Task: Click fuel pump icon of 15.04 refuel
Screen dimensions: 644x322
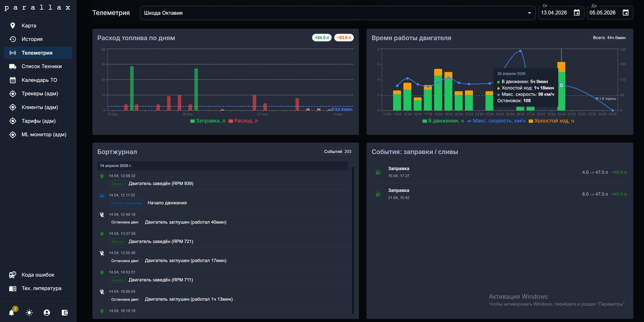Action: (378, 172)
